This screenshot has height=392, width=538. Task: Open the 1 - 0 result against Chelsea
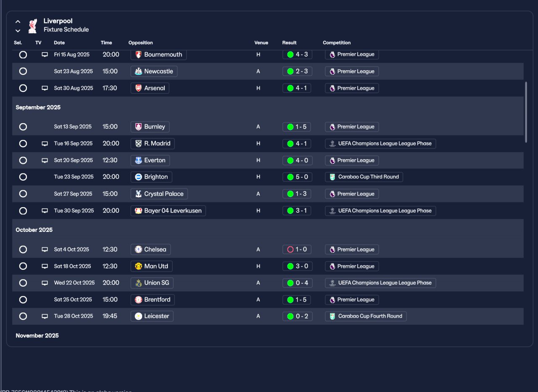297,250
